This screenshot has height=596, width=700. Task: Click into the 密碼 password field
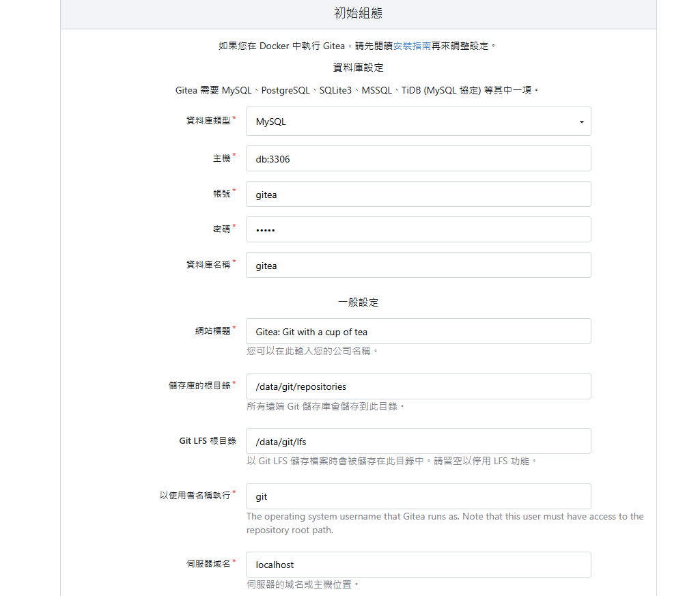coord(418,229)
